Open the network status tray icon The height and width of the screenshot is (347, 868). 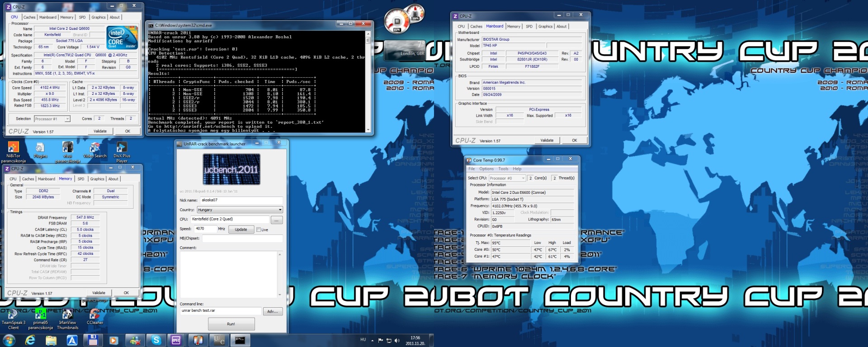[389, 340]
